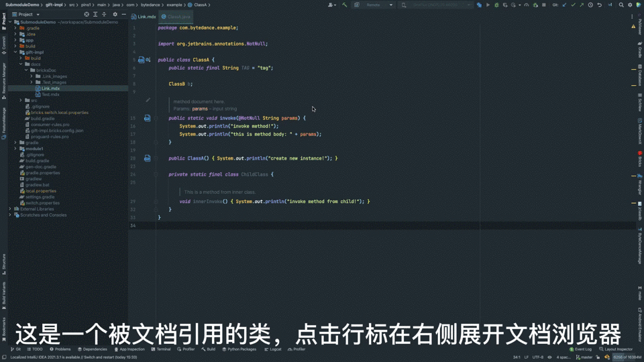Click Git commit green checkmark icon
644x362 pixels.
573,5
